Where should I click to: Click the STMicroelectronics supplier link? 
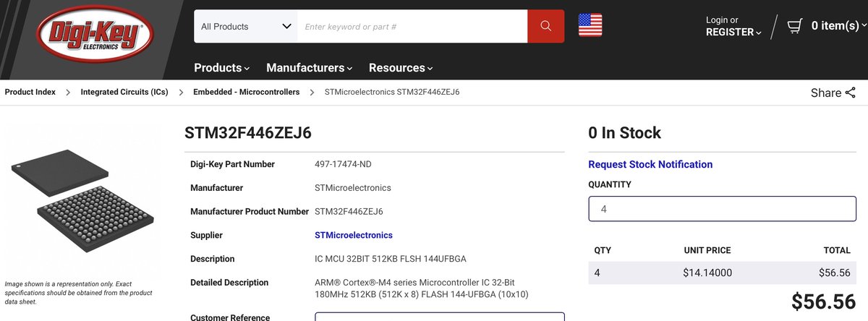tap(354, 235)
